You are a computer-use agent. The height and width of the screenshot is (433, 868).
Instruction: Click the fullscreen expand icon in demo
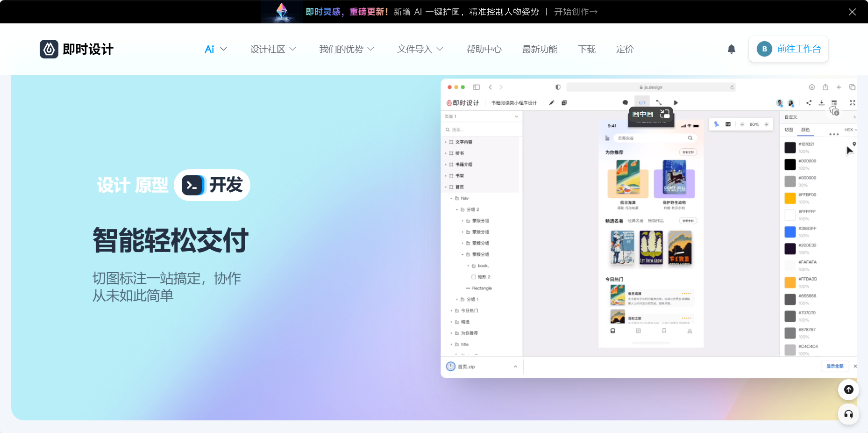(853, 102)
